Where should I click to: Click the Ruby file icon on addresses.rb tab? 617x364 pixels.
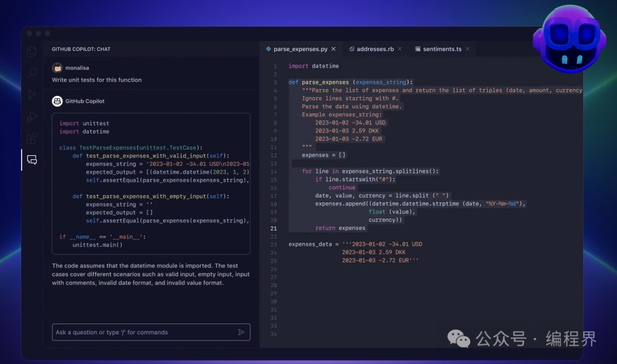pyautogui.click(x=351, y=48)
